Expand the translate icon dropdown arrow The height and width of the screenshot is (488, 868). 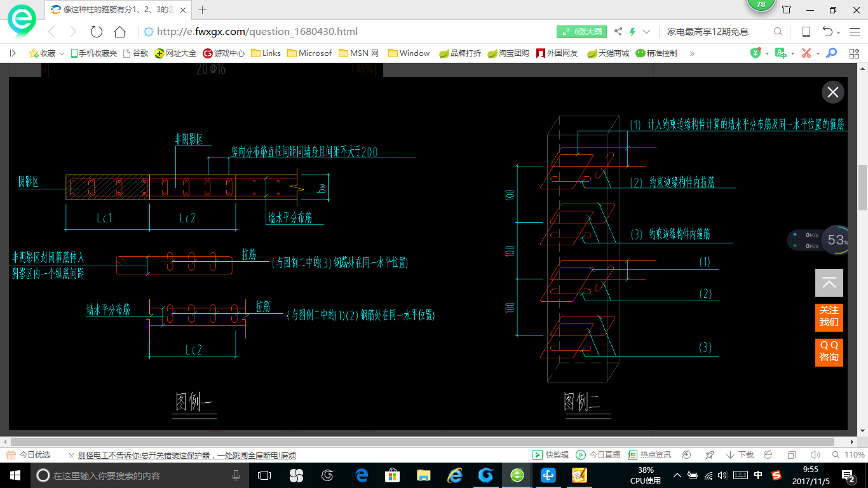[x=792, y=54]
